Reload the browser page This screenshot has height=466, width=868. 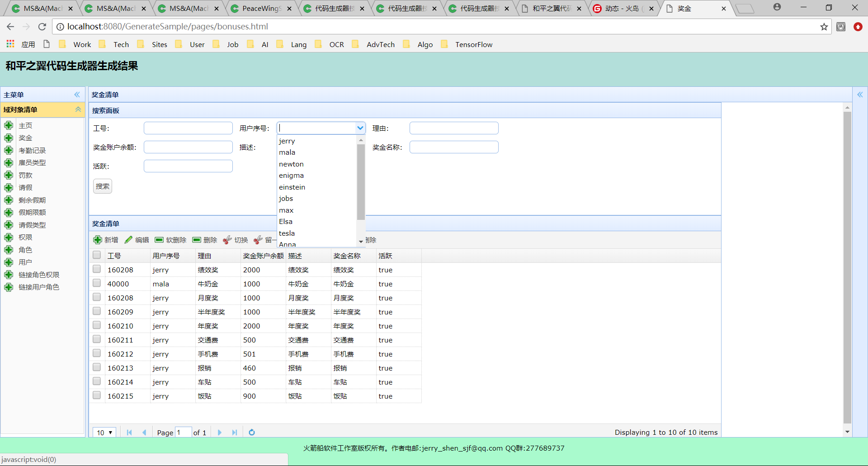[42, 27]
